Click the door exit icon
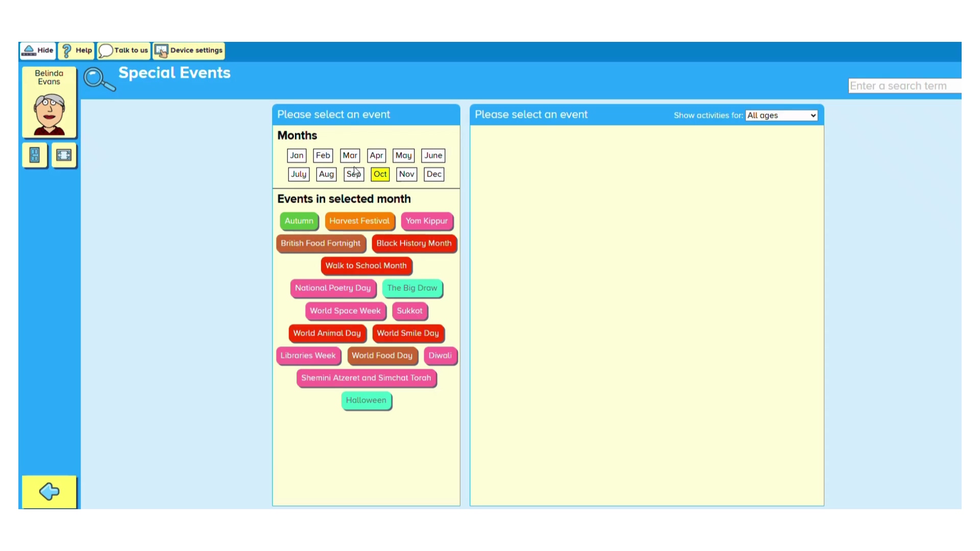 (x=35, y=155)
